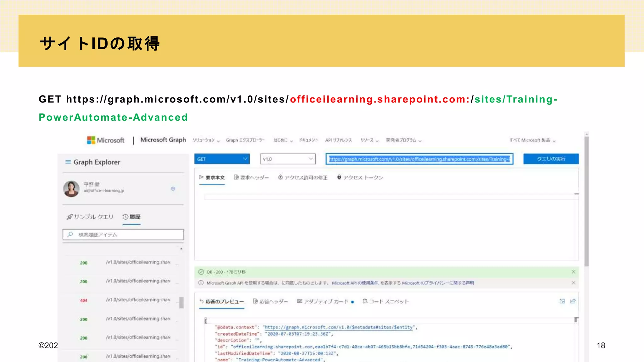The height and width of the screenshot is (362, 644).
Task: Collapse the history list group arrow
Action: (x=181, y=249)
